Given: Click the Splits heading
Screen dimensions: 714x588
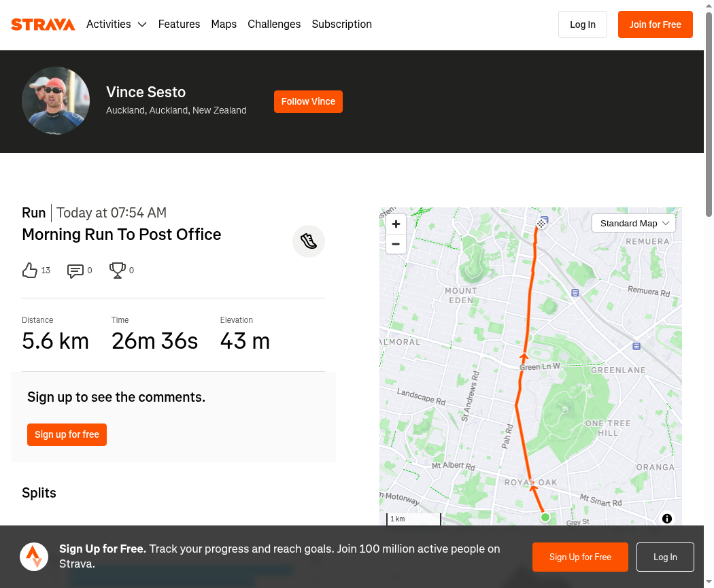Looking at the screenshot, I should coord(39,493).
